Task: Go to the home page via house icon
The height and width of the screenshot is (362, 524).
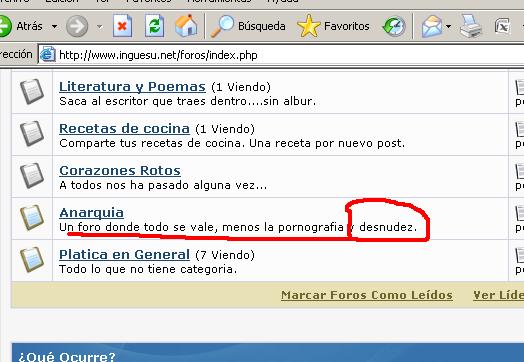Action: 186,25
